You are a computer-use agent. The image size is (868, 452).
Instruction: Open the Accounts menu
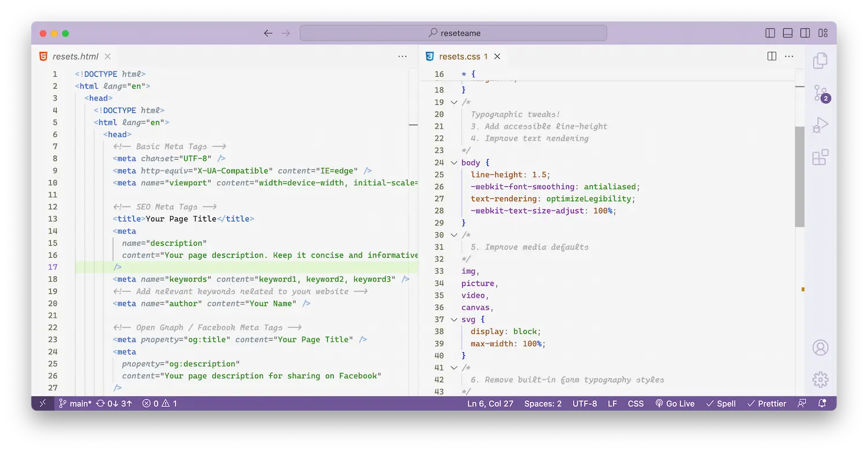[821, 347]
